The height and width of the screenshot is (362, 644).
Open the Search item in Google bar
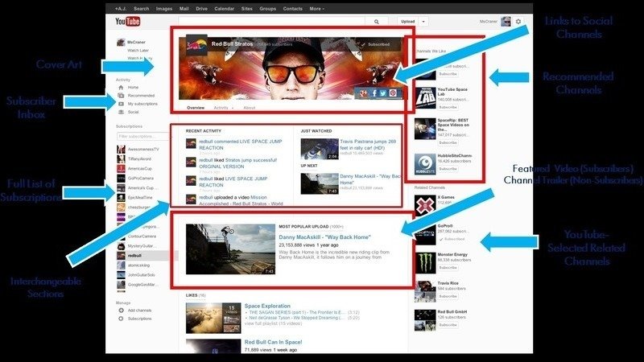click(x=142, y=9)
